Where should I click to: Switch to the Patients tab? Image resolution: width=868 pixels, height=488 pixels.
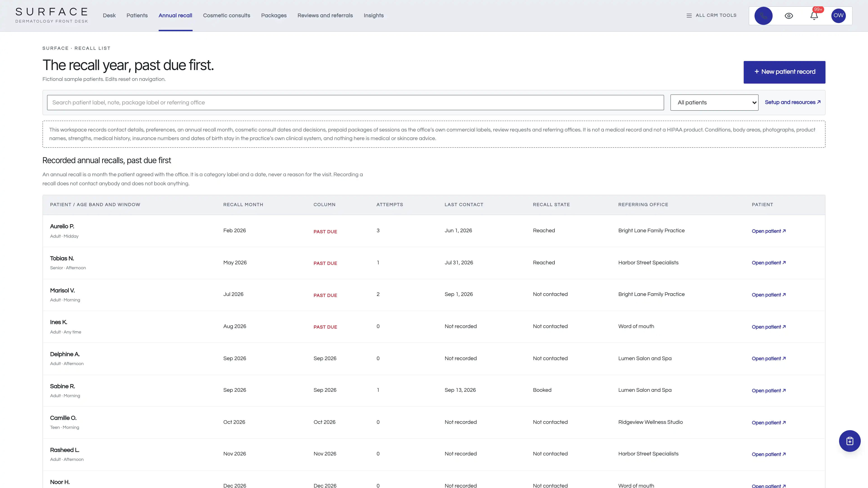click(x=137, y=16)
